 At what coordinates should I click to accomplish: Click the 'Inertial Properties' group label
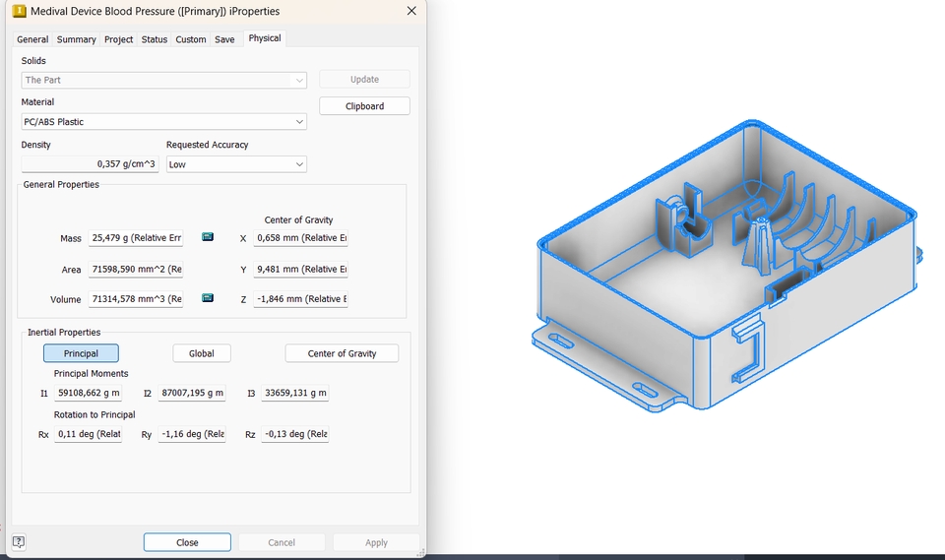coord(64,332)
